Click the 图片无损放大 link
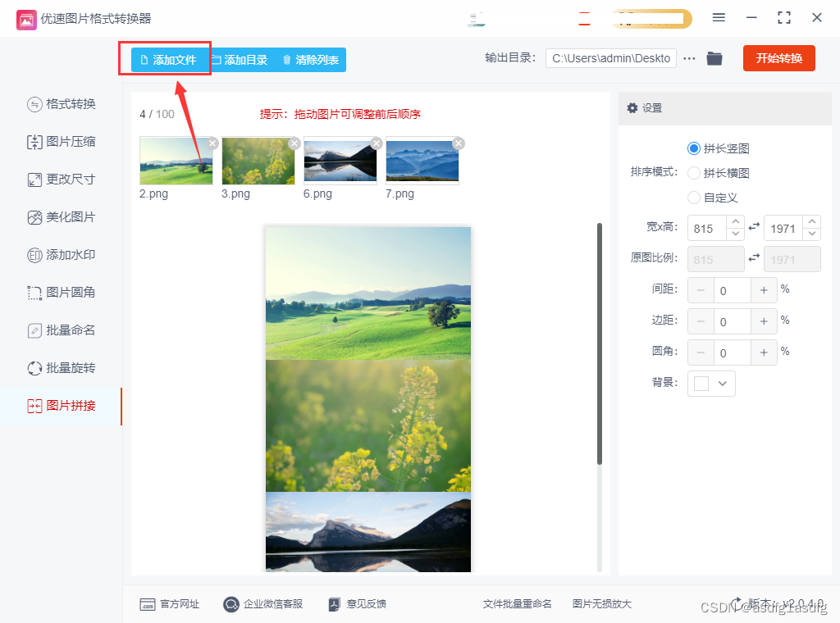The width and height of the screenshot is (840, 623). (x=602, y=604)
